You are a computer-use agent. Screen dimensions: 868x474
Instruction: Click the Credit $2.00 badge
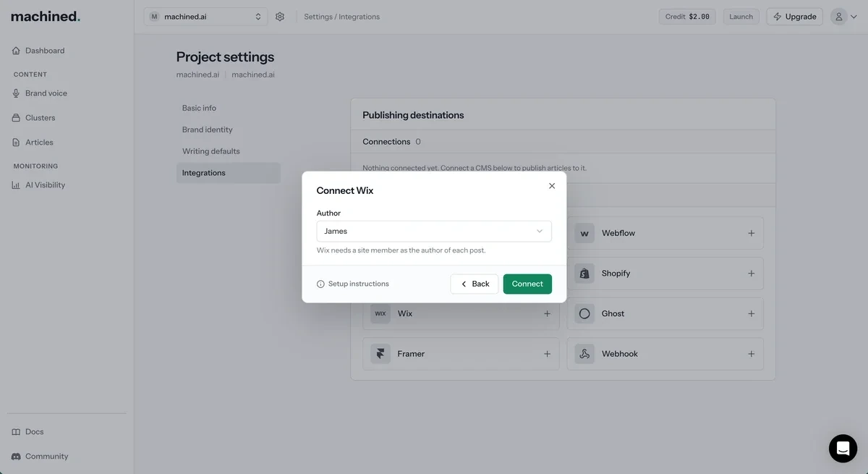tap(687, 17)
